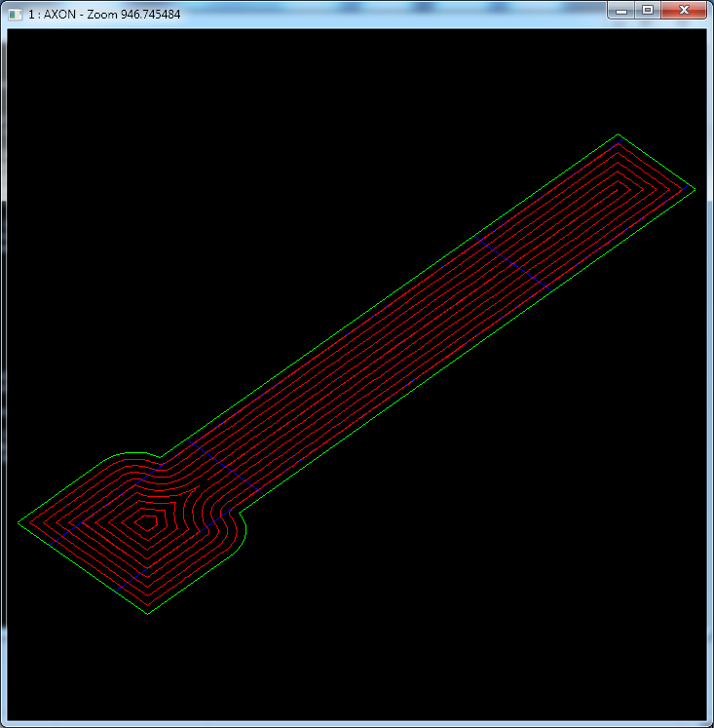Click the bottommost corner of the green outline

tap(147, 614)
